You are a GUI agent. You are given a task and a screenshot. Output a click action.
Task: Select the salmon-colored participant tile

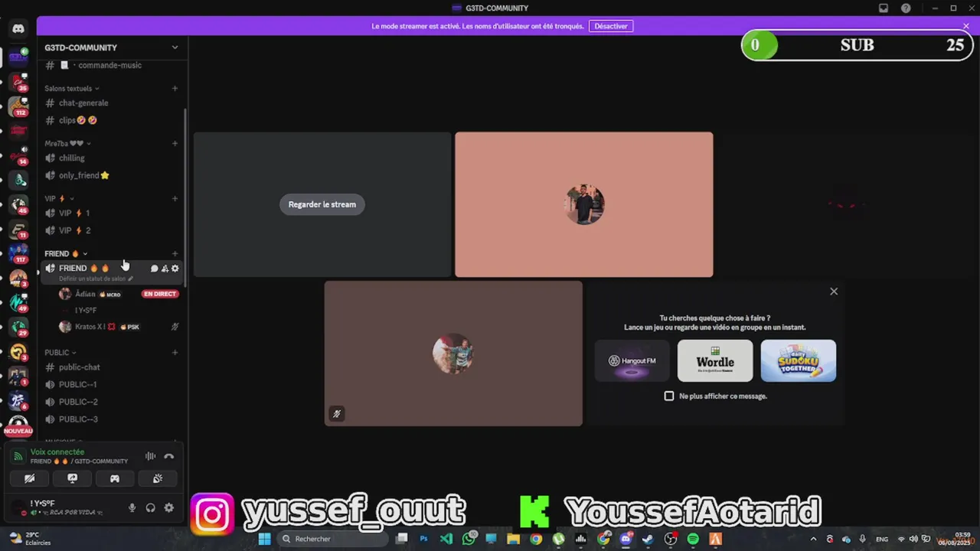(584, 204)
